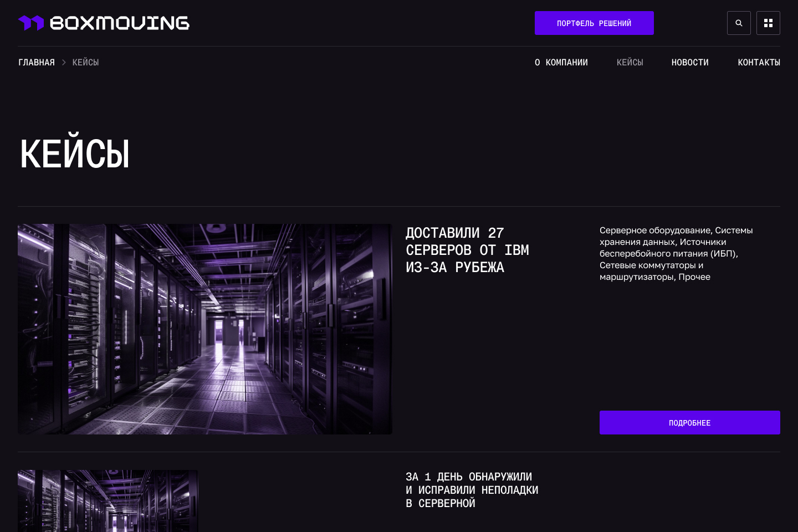Click the Серверное оборудование description text

click(x=676, y=253)
